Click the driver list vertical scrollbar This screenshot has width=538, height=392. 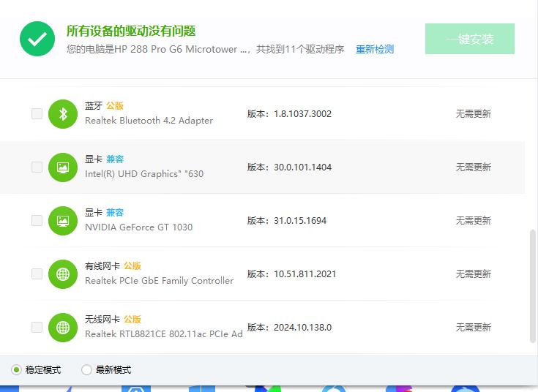tap(532, 285)
